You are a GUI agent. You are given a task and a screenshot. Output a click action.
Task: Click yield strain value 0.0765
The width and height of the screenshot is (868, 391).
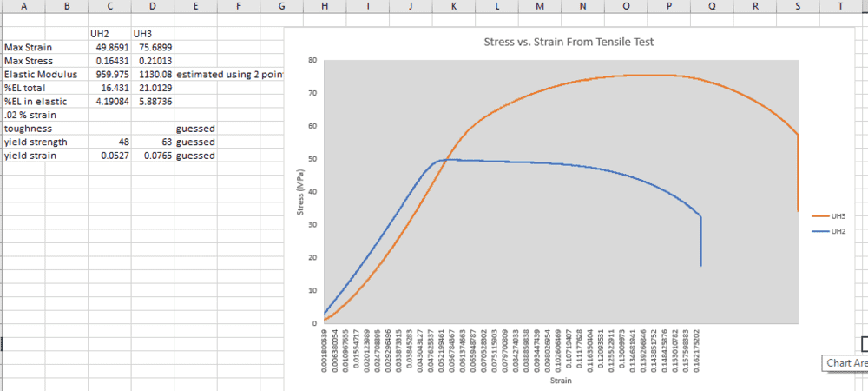pyautogui.click(x=153, y=156)
